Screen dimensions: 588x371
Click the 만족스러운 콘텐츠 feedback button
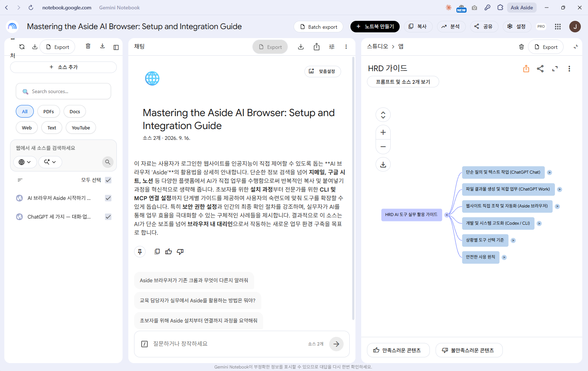tap(398, 350)
